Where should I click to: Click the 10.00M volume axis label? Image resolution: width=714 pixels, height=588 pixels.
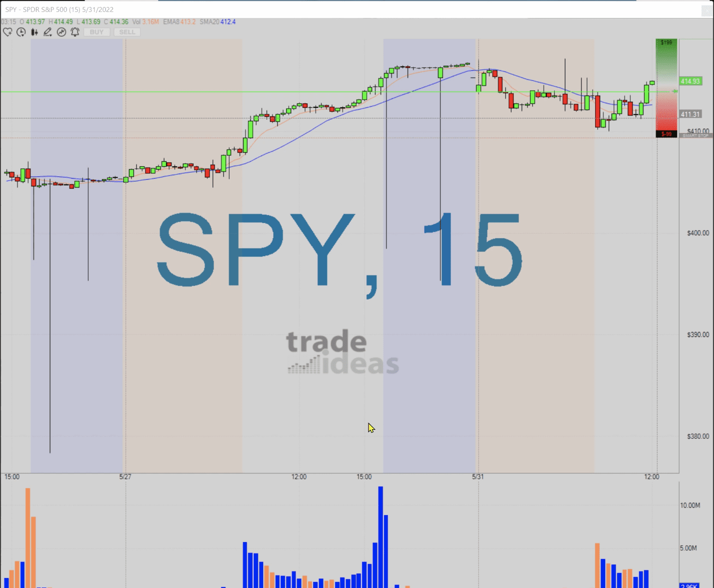click(690, 506)
